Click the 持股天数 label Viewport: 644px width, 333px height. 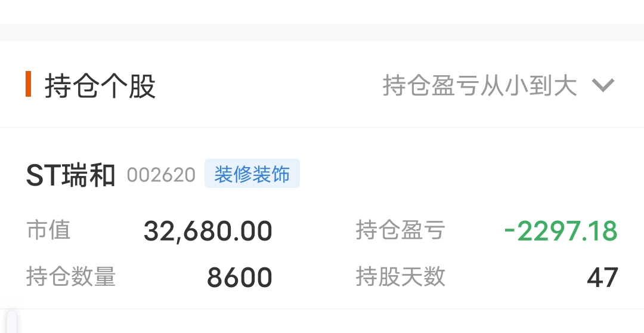pos(401,276)
